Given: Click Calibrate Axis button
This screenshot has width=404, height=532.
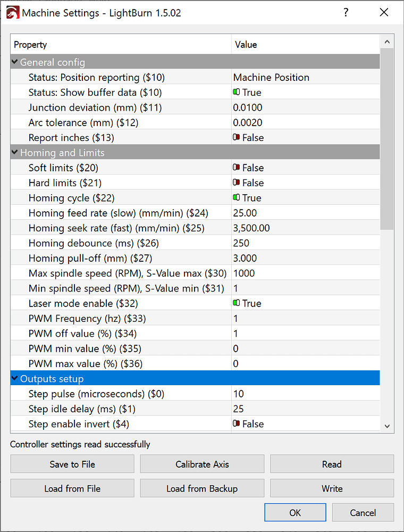Looking at the screenshot, I should point(202,464).
